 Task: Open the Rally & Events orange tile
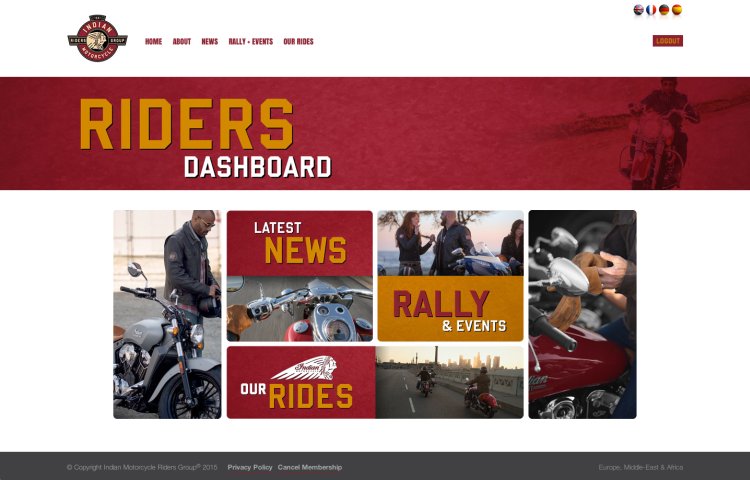click(x=451, y=308)
